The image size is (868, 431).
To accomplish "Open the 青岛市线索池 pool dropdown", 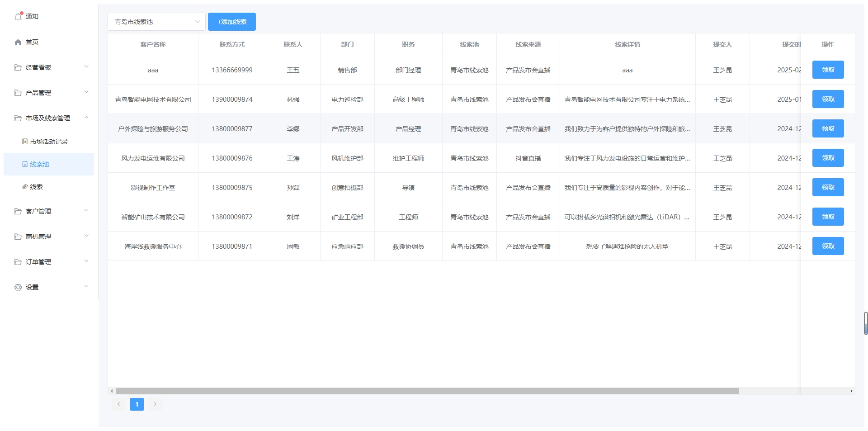I will coord(156,22).
